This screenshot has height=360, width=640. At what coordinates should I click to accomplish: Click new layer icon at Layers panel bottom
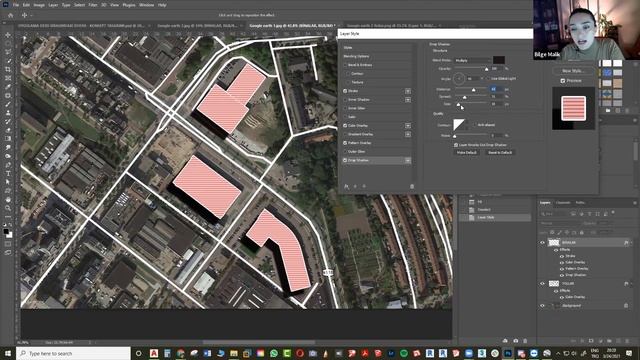pos(619,340)
